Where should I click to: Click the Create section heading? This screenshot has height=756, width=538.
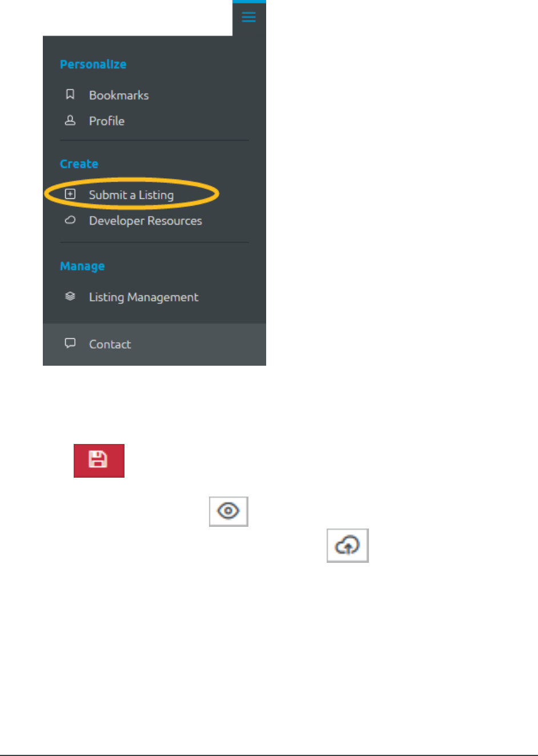tap(79, 164)
